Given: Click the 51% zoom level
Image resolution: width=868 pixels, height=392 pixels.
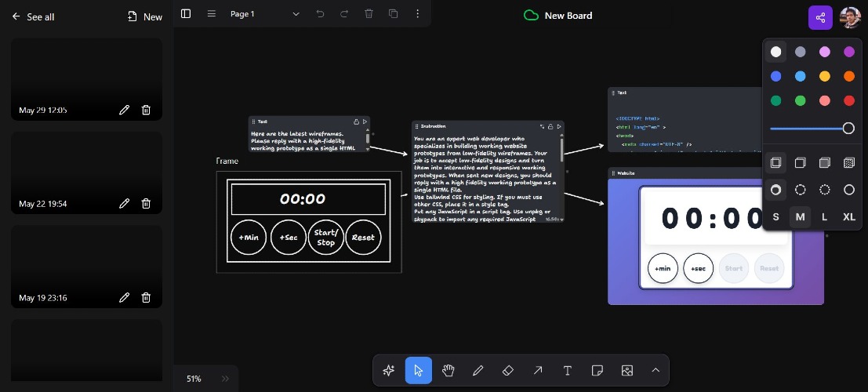Looking at the screenshot, I should 194,379.
